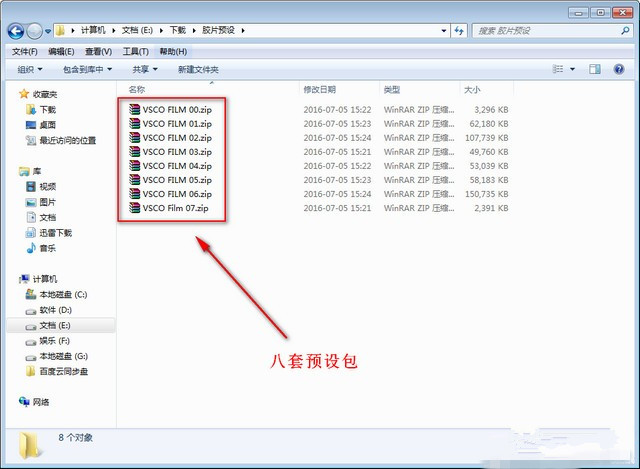Select VSCO FILM 06.zip file icon
The width and height of the screenshot is (640, 469).
[134, 193]
